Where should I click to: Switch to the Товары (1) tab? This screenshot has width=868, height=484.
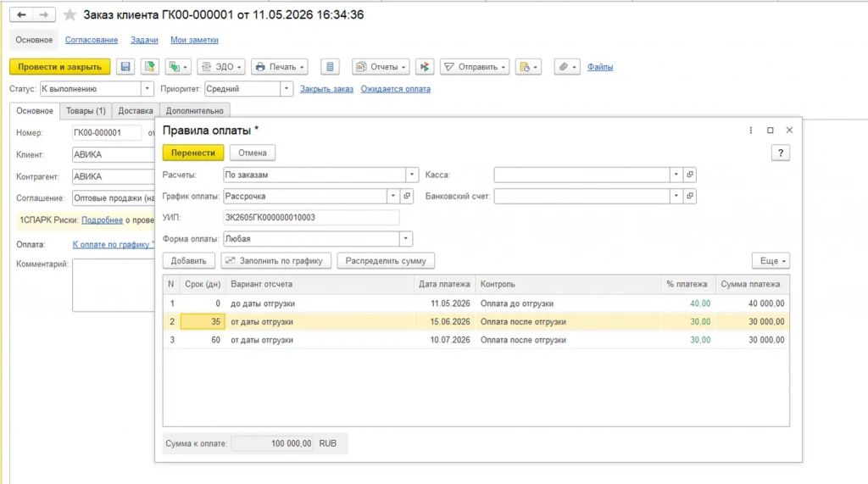(x=86, y=111)
